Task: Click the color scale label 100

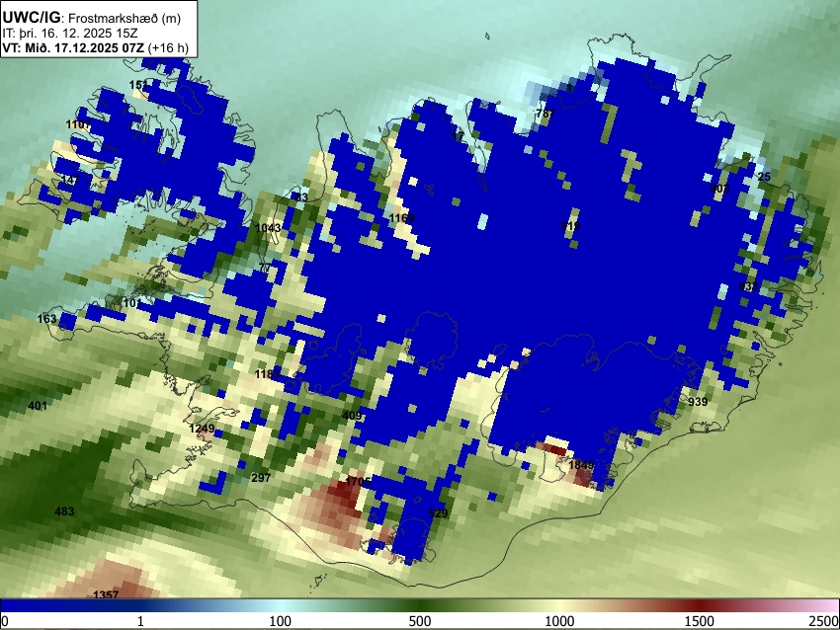Action: pyautogui.click(x=280, y=621)
